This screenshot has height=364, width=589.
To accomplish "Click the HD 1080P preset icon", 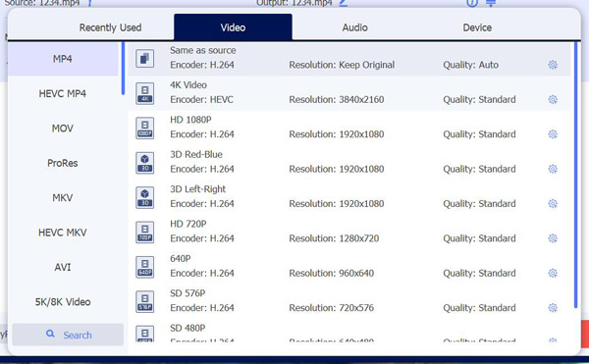I will click(144, 128).
